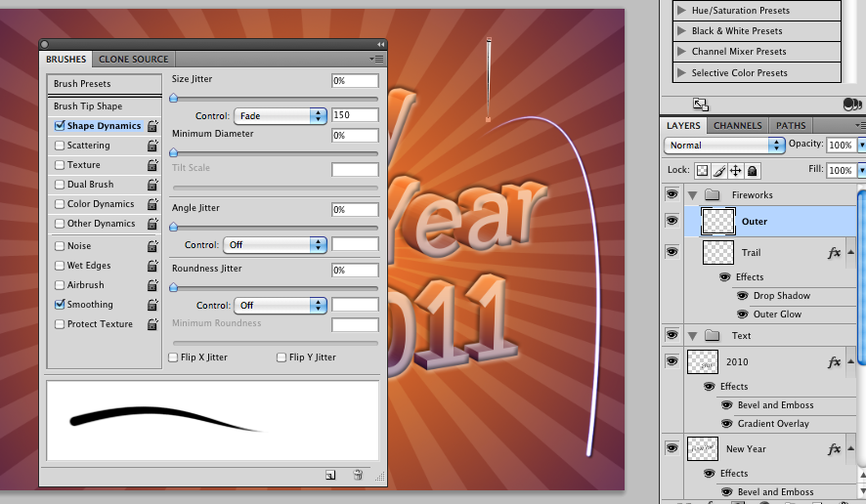Expand Black & White Presets
866x504 pixels.
[x=681, y=31]
